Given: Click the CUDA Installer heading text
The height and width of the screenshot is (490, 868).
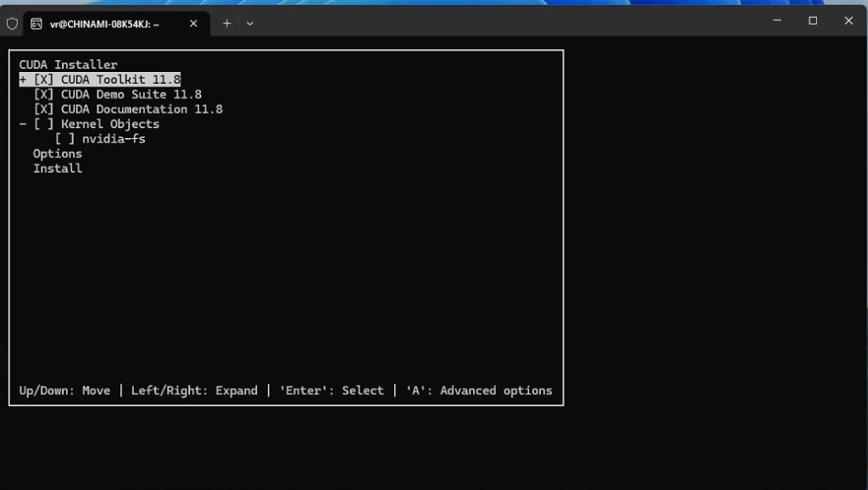Looking at the screenshot, I should pos(69,64).
